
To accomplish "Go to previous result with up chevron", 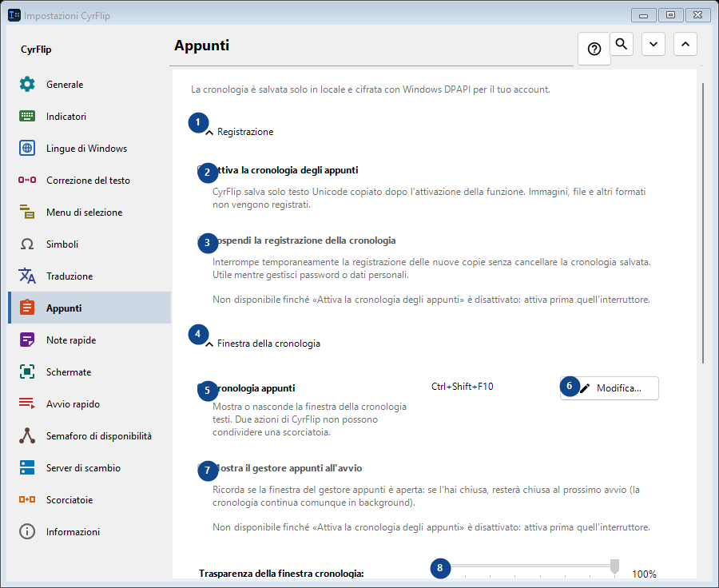I will [685, 44].
